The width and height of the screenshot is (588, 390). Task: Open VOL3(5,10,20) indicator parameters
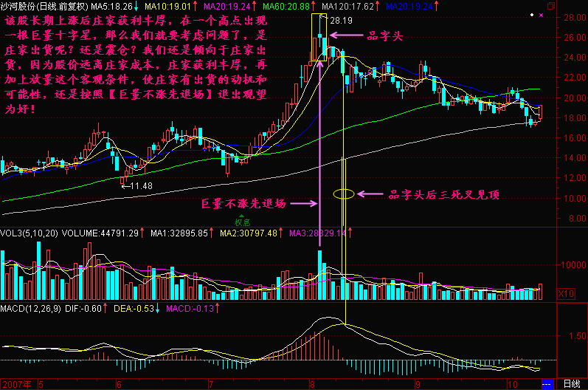30,233
